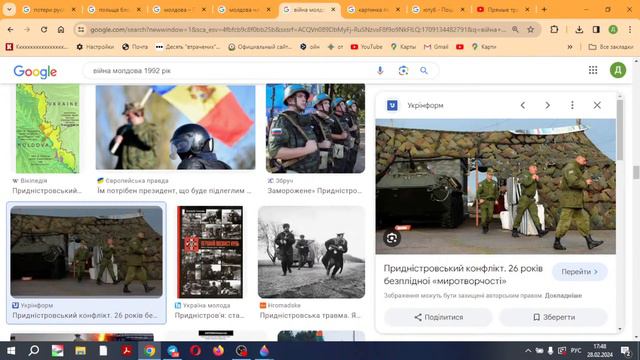Open Windows taskbar search

34,351
